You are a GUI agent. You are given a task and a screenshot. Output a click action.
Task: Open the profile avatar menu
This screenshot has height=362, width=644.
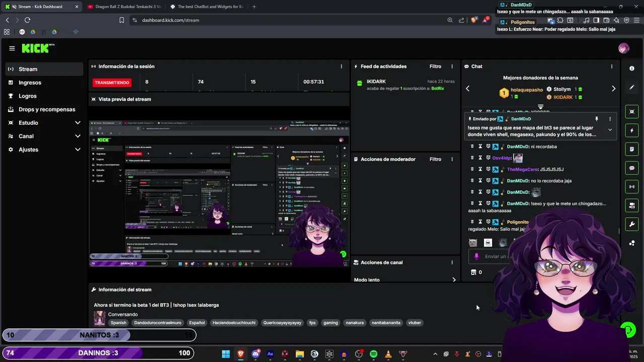tap(624, 48)
